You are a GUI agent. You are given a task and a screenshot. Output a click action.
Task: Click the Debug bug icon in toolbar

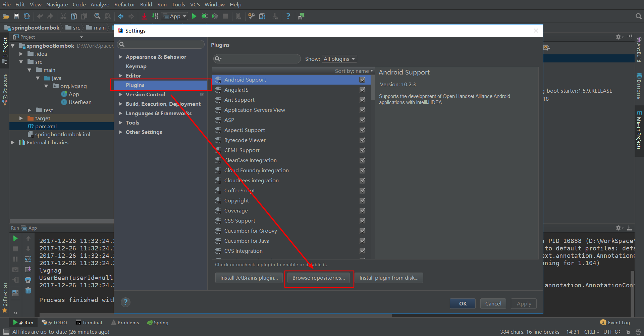tap(204, 16)
